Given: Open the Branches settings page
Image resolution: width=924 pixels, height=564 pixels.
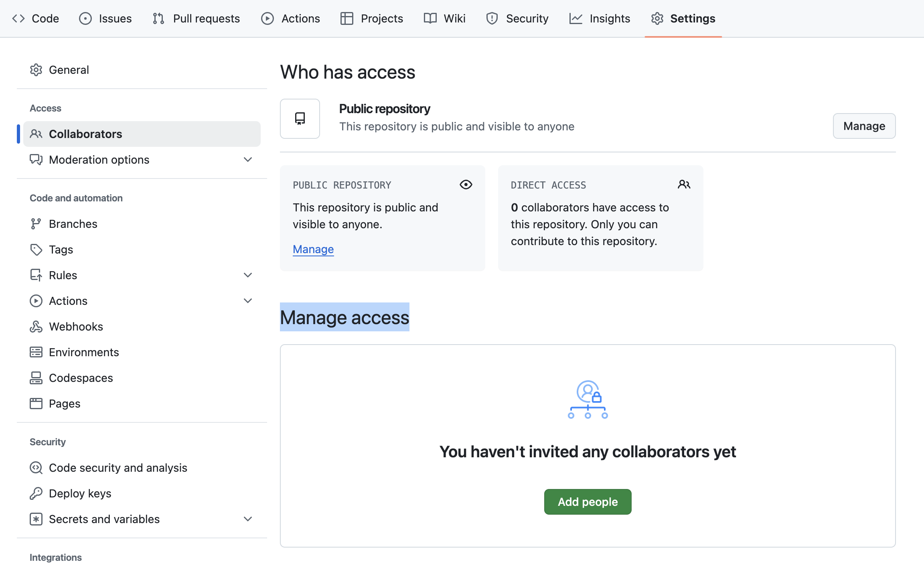Looking at the screenshot, I should [x=73, y=224].
